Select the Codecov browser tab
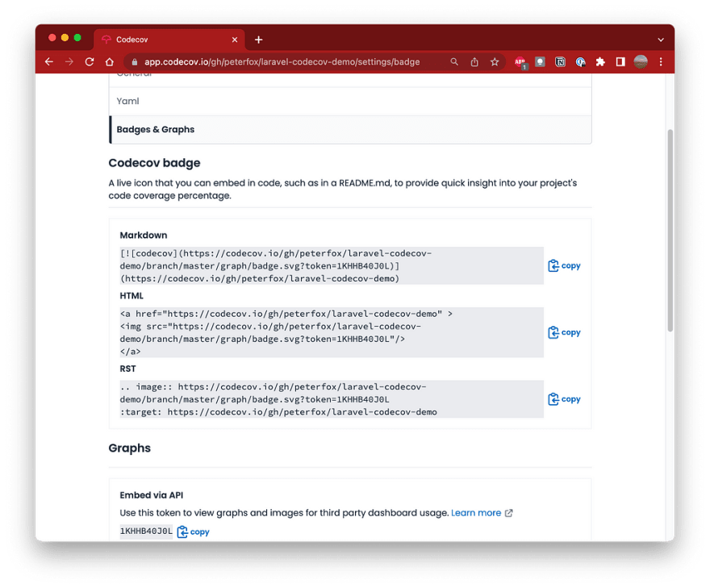Screen dimensions: 710x588 coord(169,40)
